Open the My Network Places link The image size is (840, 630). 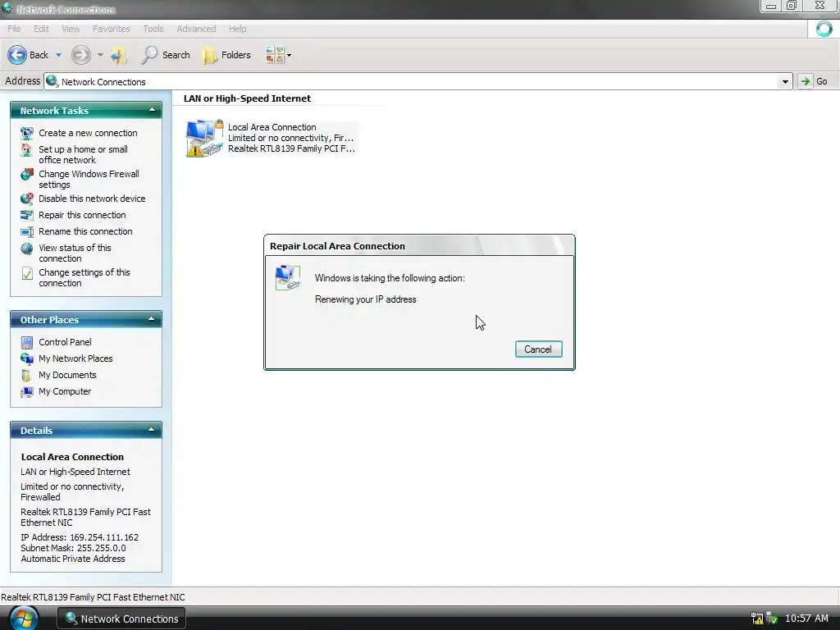coord(75,358)
